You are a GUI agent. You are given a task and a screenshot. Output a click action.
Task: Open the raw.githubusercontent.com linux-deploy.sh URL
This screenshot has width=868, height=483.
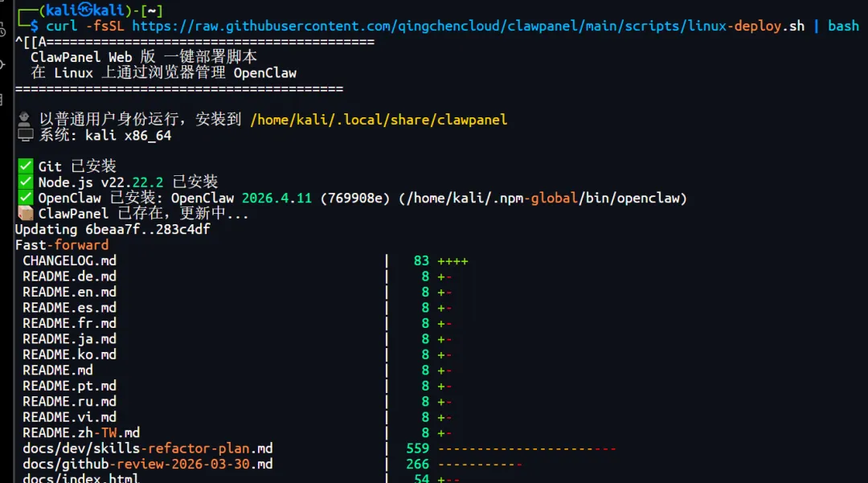coord(468,26)
